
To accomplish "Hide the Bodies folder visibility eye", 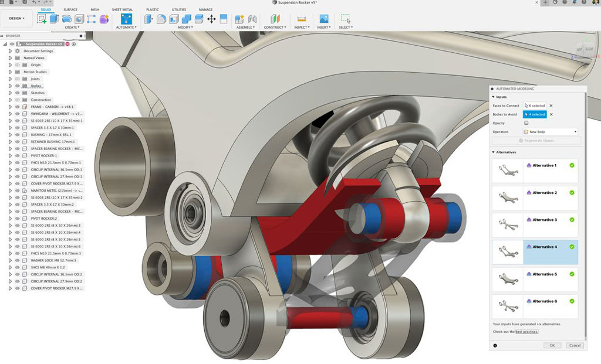I will tap(17, 86).
